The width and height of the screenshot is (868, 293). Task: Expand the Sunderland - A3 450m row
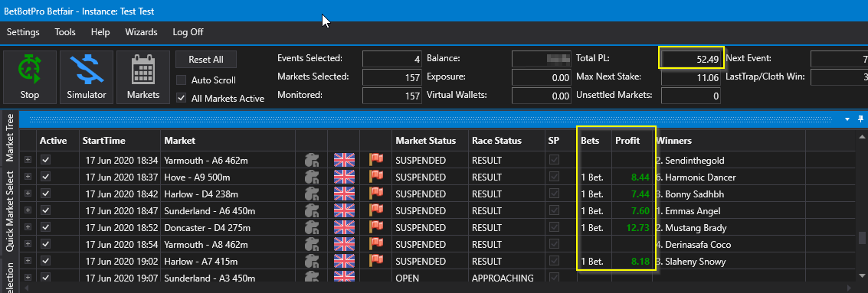(x=28, y=278)
